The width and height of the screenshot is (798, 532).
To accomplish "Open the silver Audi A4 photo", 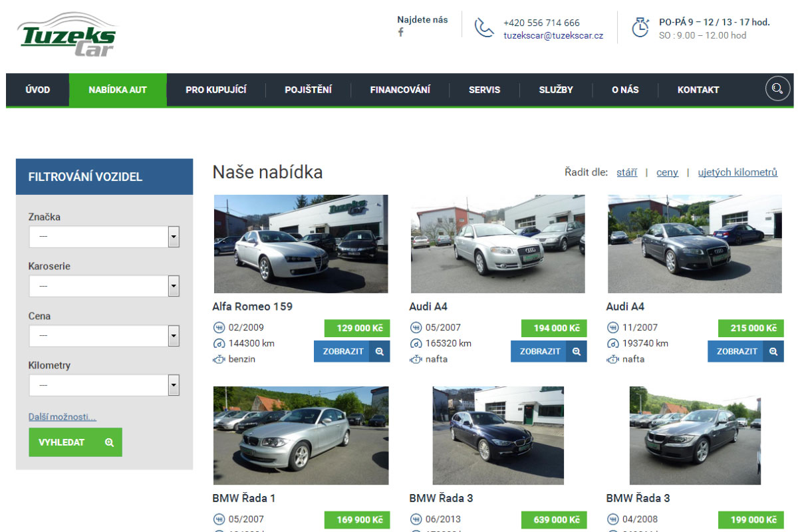I will [498, 244].
